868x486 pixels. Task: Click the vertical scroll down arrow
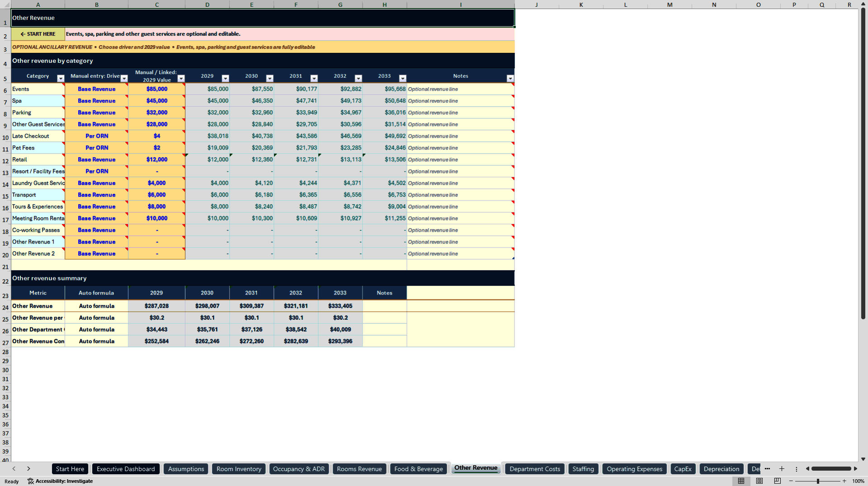coord(863,459)
